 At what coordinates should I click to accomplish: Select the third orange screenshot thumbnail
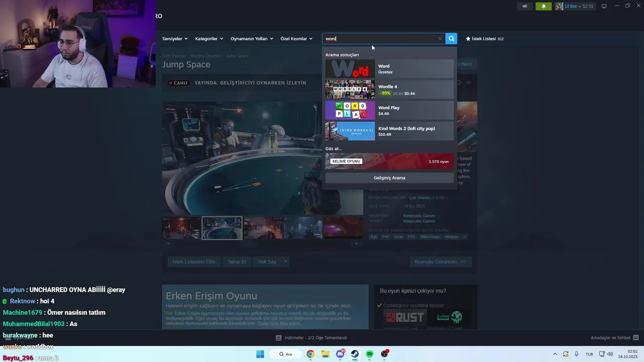click(263, 228)
